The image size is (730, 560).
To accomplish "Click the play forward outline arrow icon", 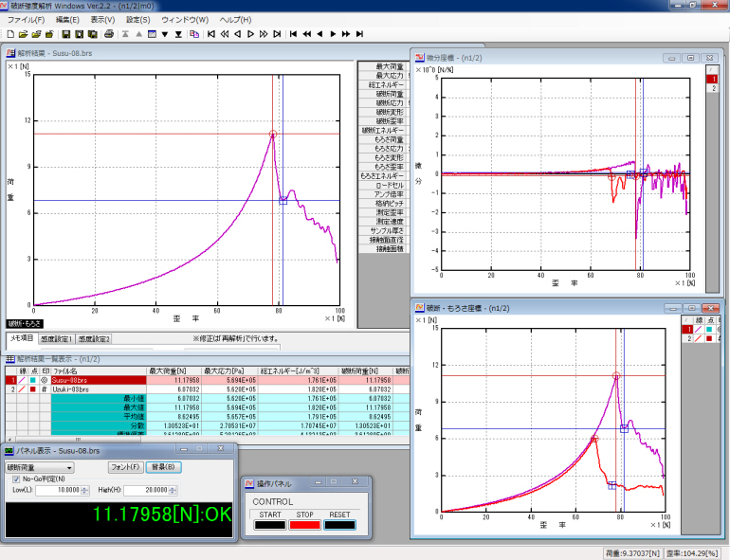I will tap(250, 34).
